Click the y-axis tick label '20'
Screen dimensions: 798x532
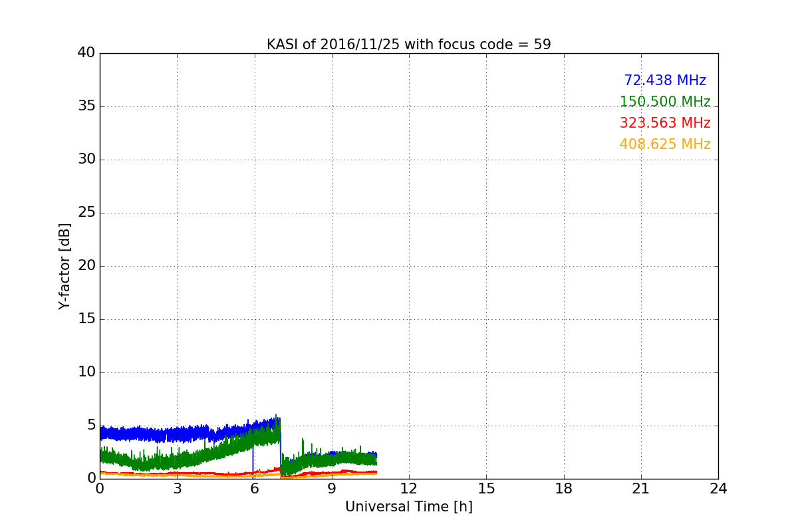86,266
